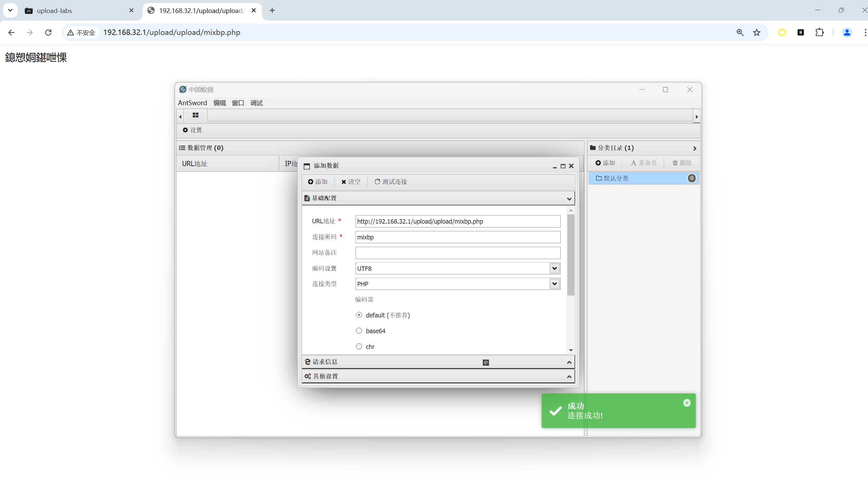The width and height of the screenshot is (868, 477).
Task: Dismiss the green 连接成功 notification
Action: (687, 403)
